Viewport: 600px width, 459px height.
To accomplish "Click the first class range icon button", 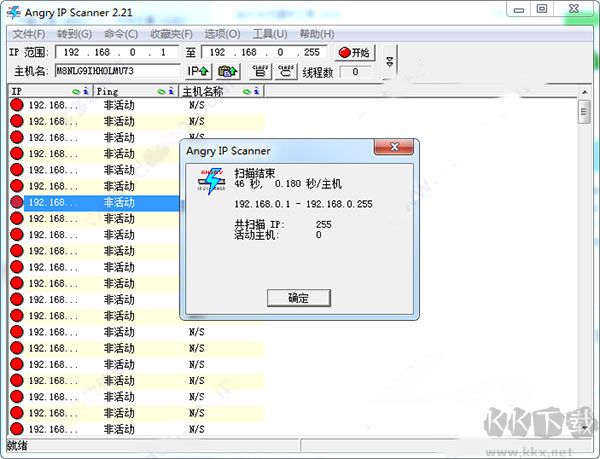I will 260,71.
